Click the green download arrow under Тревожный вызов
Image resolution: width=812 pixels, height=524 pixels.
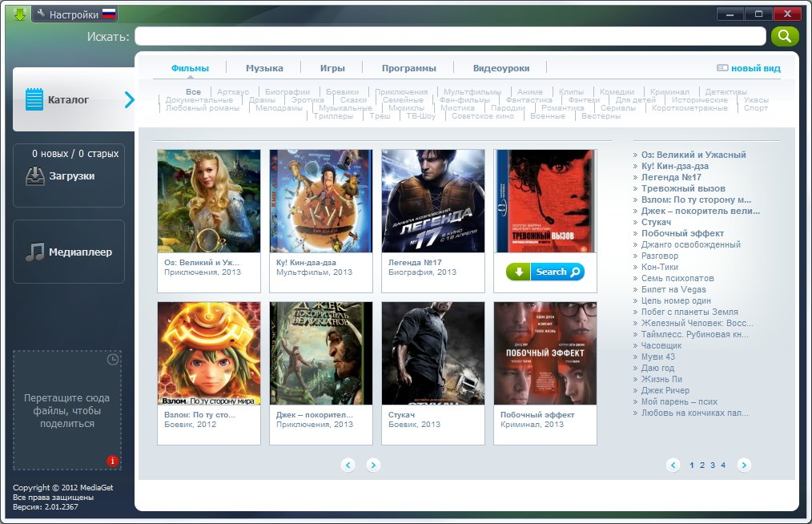(x=518, y=272)
